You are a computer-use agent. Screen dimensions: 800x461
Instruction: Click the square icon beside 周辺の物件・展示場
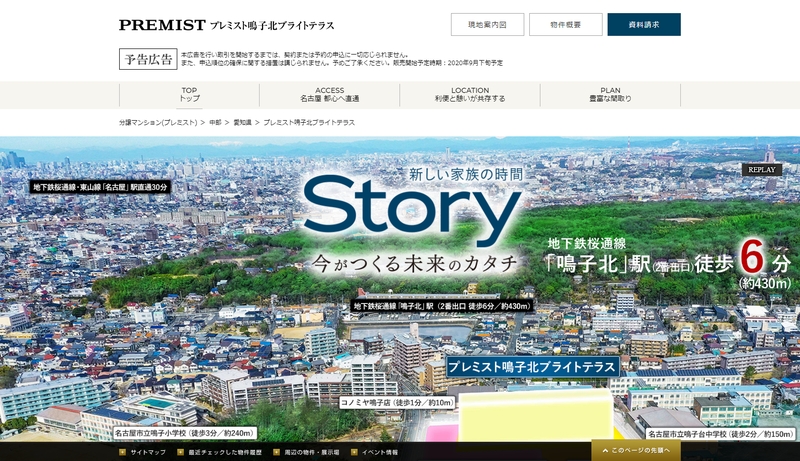point(277,452)
